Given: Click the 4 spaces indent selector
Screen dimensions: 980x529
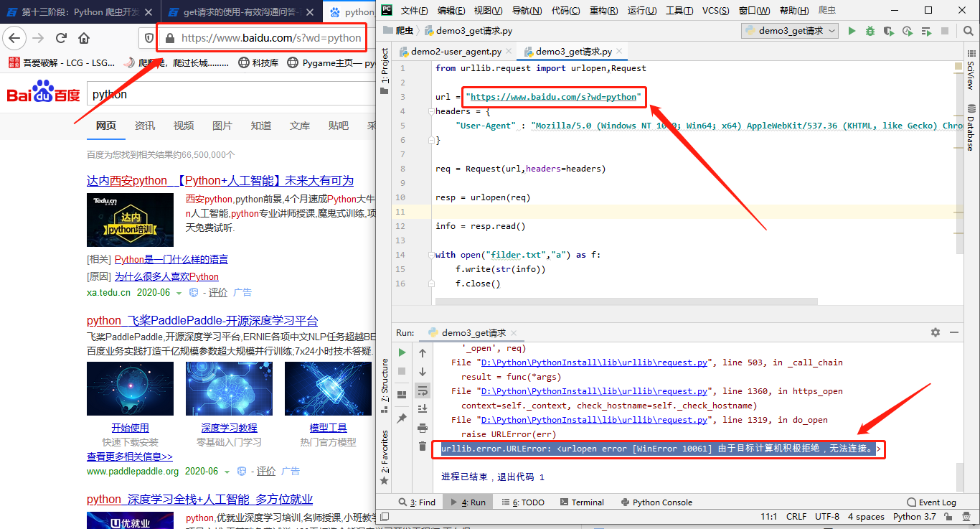Looking at the screenshot, I should pyautogui.click(x=866, y=517).
